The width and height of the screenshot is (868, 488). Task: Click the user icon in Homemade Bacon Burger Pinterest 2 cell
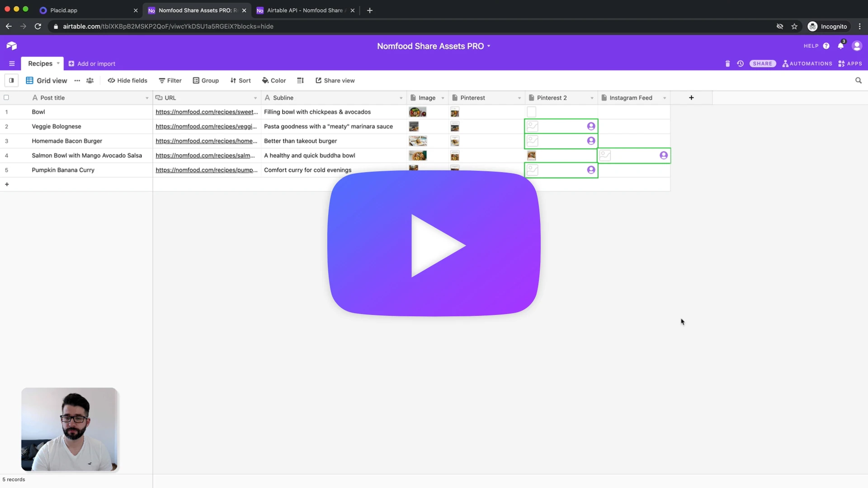coord(591,141)
